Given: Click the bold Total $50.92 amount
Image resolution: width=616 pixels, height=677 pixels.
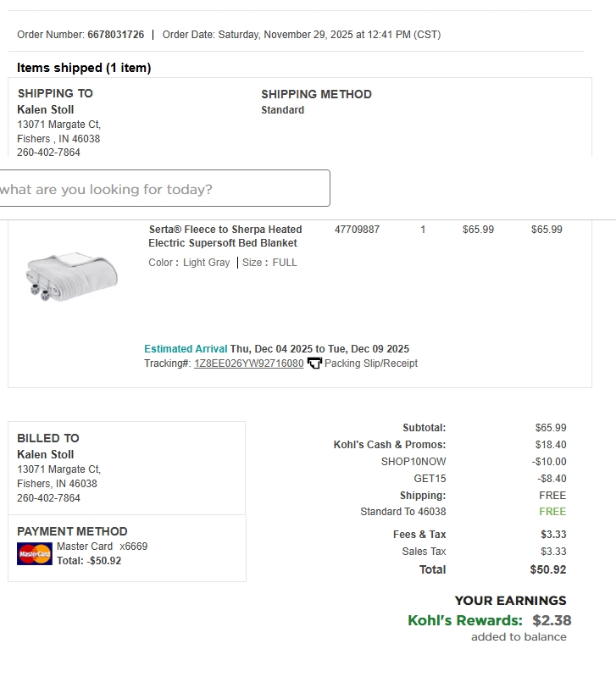Looking at the screenshot, I should click(x=548, y=569).
